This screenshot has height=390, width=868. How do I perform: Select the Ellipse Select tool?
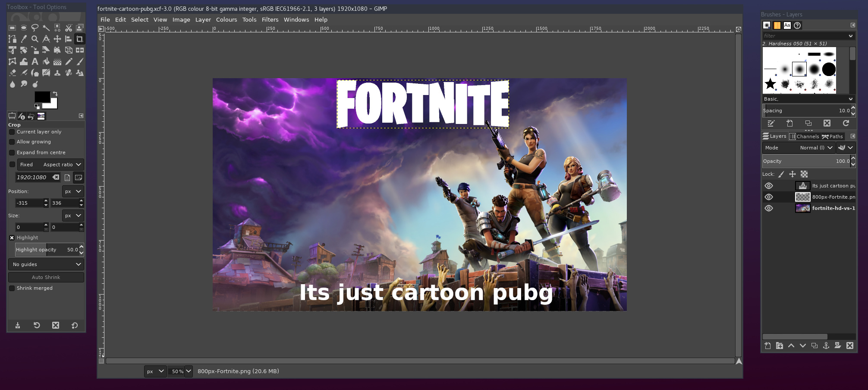click(x=24, y=28)
